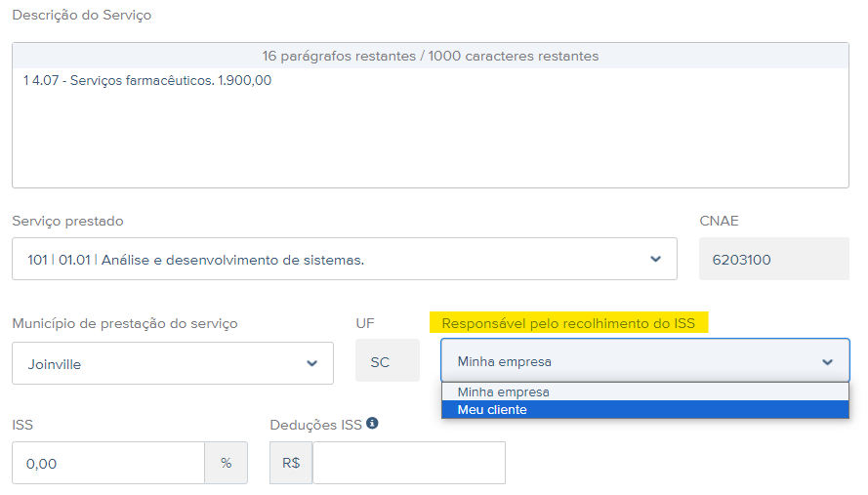This screenshot has height=495, width=868.
Task: Click the 'Serviço prestado' label
Action: [67, 221]
